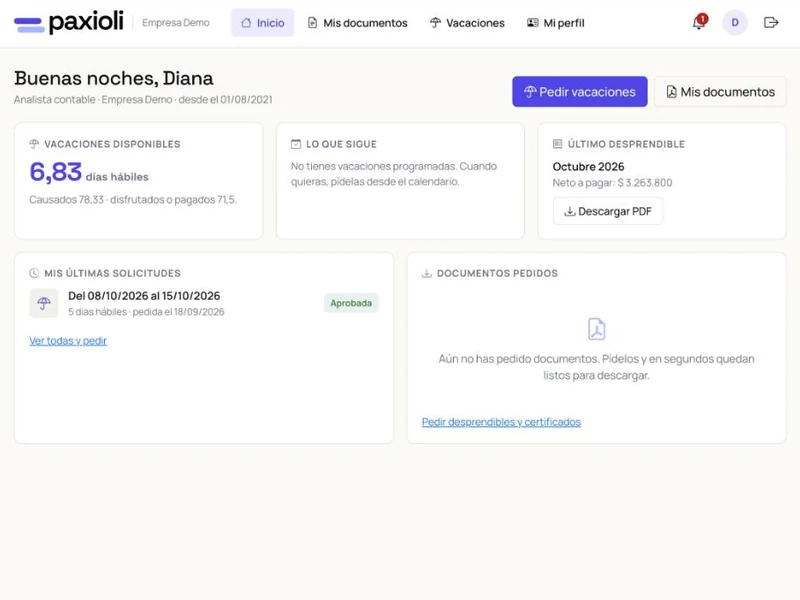
Task: Click the request Del 08/10/2026 al 15/10/2026
Action: [x=144, y=296]
